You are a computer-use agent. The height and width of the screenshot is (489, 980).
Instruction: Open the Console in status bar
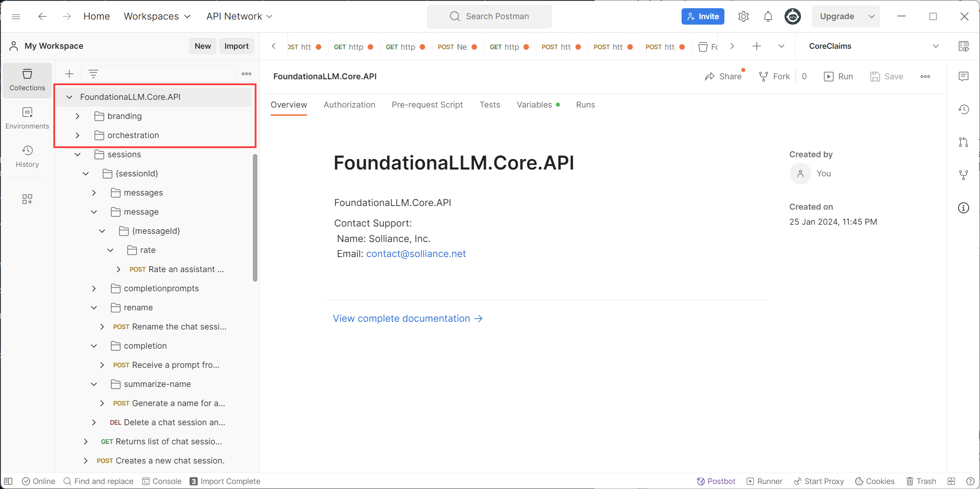click(162, 481)
